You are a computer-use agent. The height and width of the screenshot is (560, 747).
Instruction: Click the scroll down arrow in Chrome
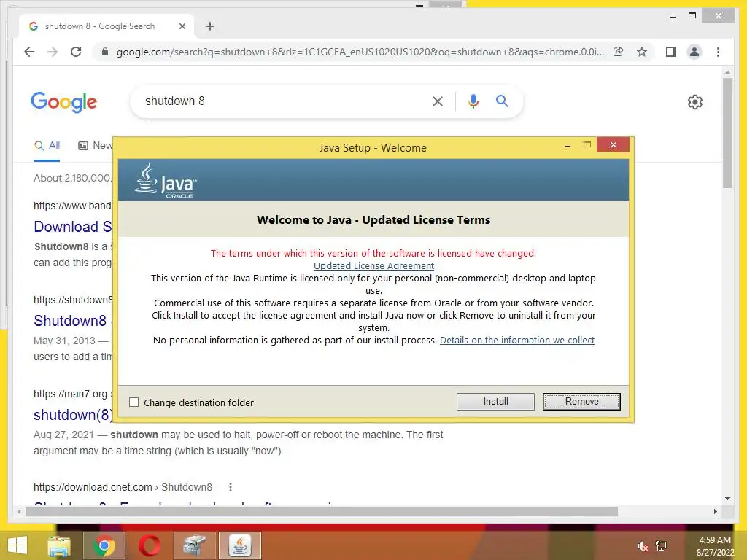coord(727,499)
